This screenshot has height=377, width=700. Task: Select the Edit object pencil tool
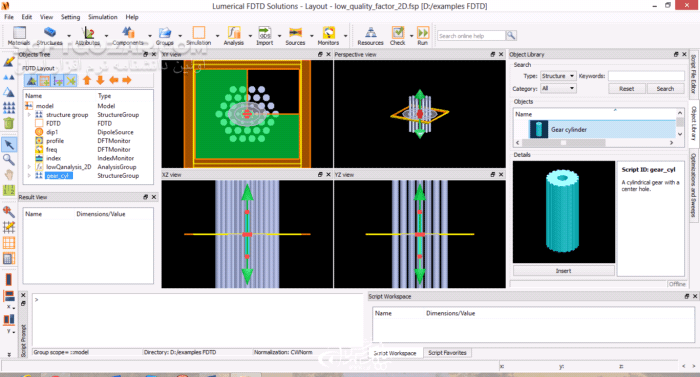(9, 62)
